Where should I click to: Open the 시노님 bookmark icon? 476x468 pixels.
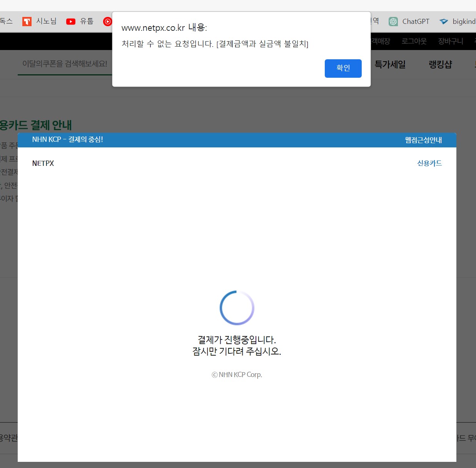(27, 22)
